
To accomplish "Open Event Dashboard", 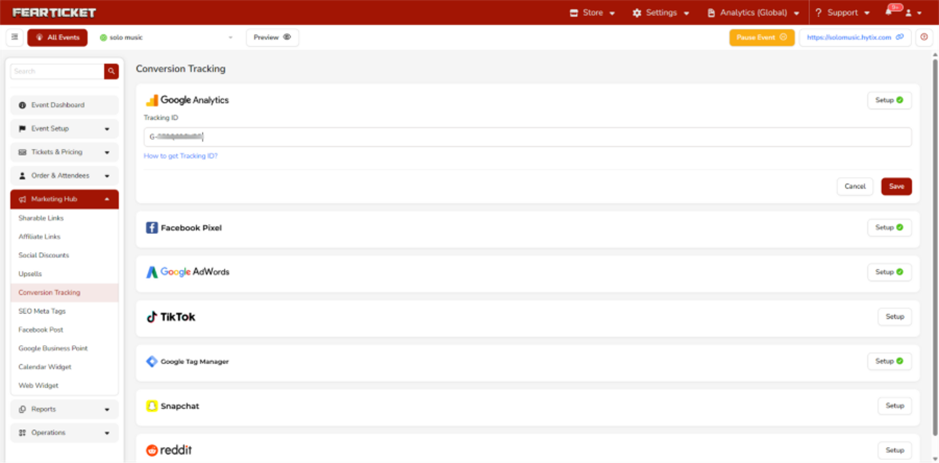I will pyautogui.click(x=65, y=105).
